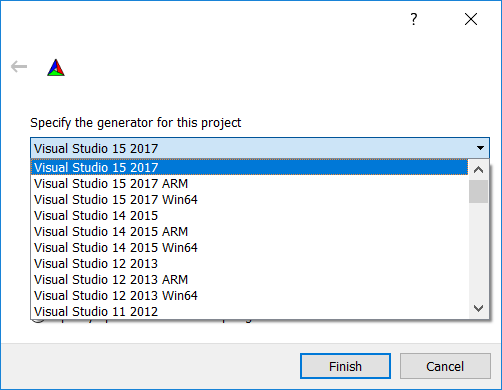The image size is (502, 390).
Task: Choose Visual Studio 15 2017 ARM
Action: click(x=249, y=183)
